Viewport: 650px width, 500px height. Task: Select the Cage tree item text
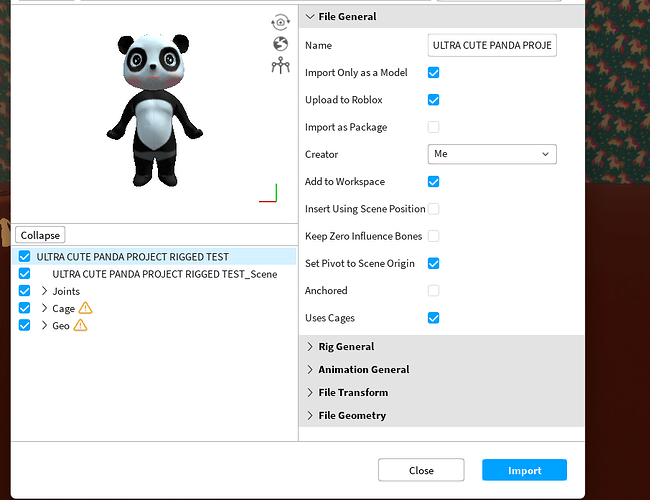pyautogui.click(x=63, y=309)
